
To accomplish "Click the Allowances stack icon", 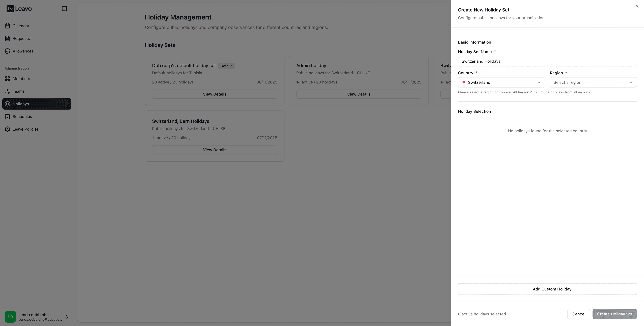I will [x=8, y=51].
